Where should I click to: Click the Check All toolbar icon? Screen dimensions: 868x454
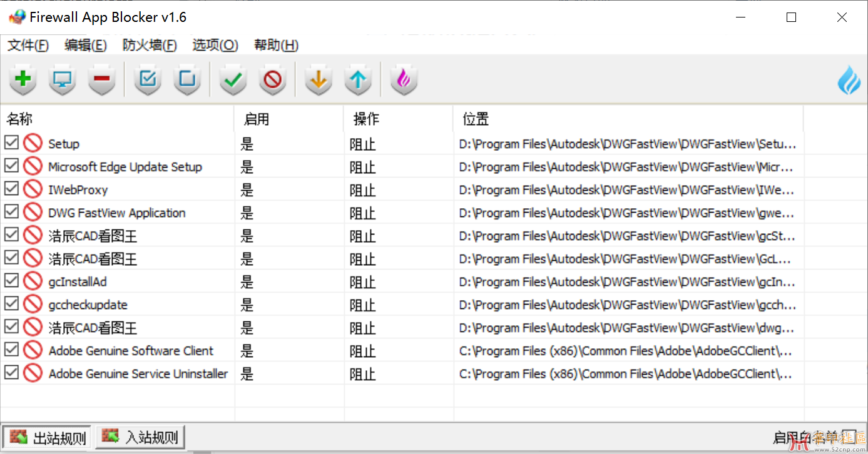148,79
